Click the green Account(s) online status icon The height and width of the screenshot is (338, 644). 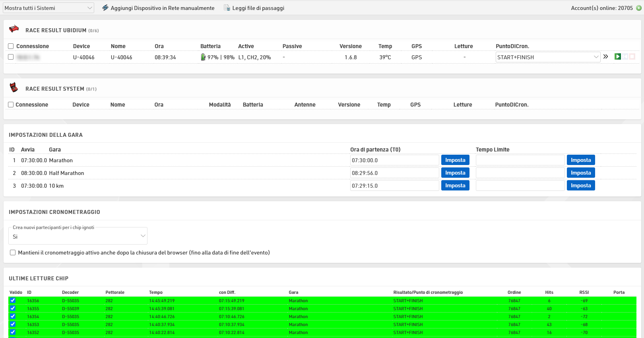[639, 8]
